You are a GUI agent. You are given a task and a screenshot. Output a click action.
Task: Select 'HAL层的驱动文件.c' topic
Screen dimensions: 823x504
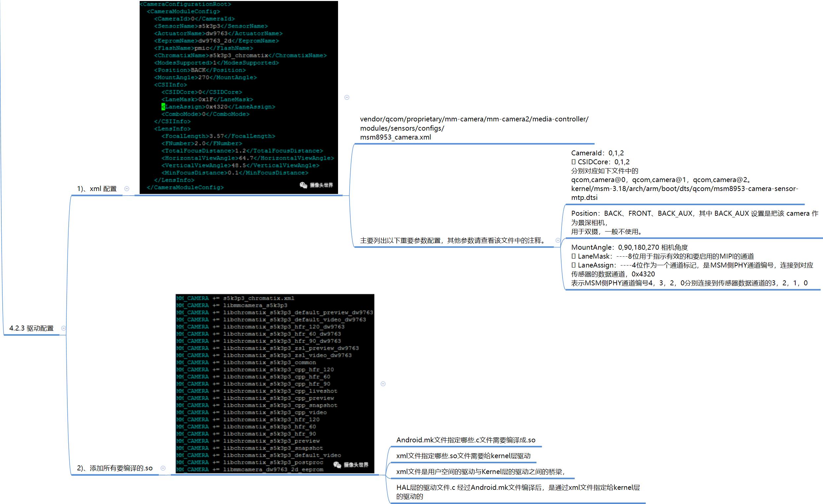(517, 492)
